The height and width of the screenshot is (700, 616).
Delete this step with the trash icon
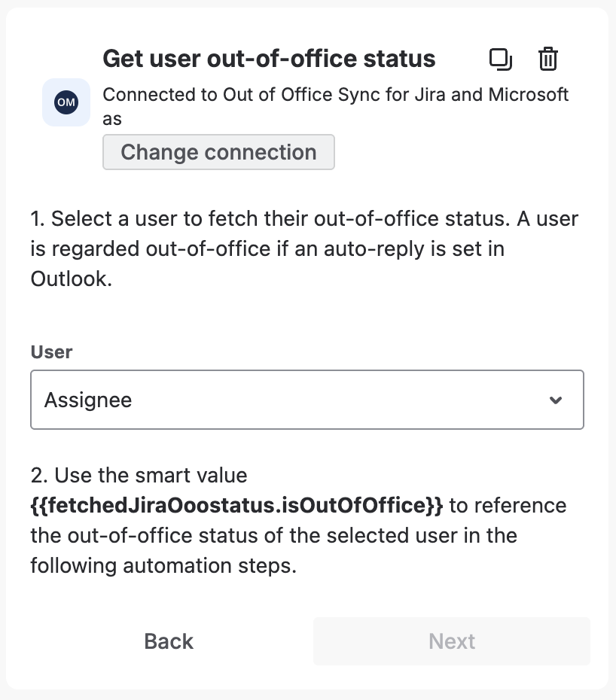547,59
